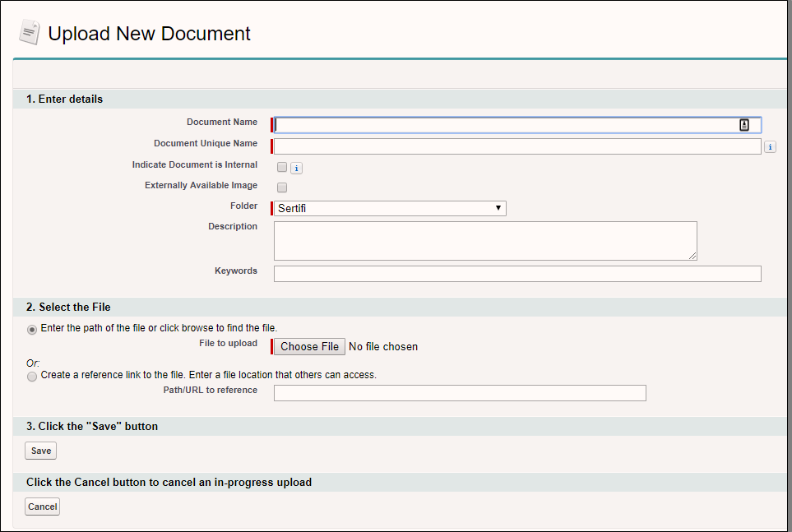This screenshot has width=792, height=532.
Task: Click the info icon next to Internal checkbox
Action: (297, 168)
